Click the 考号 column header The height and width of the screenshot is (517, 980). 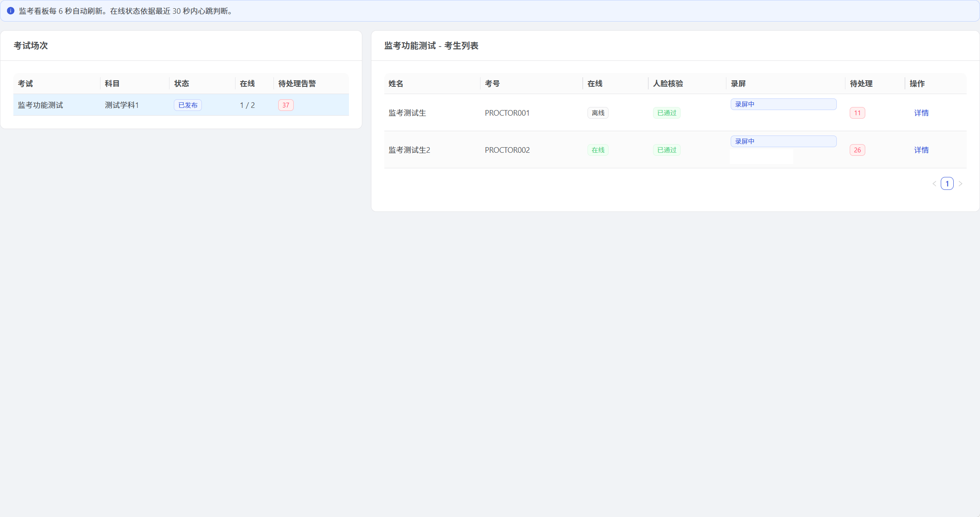[492, 83]
